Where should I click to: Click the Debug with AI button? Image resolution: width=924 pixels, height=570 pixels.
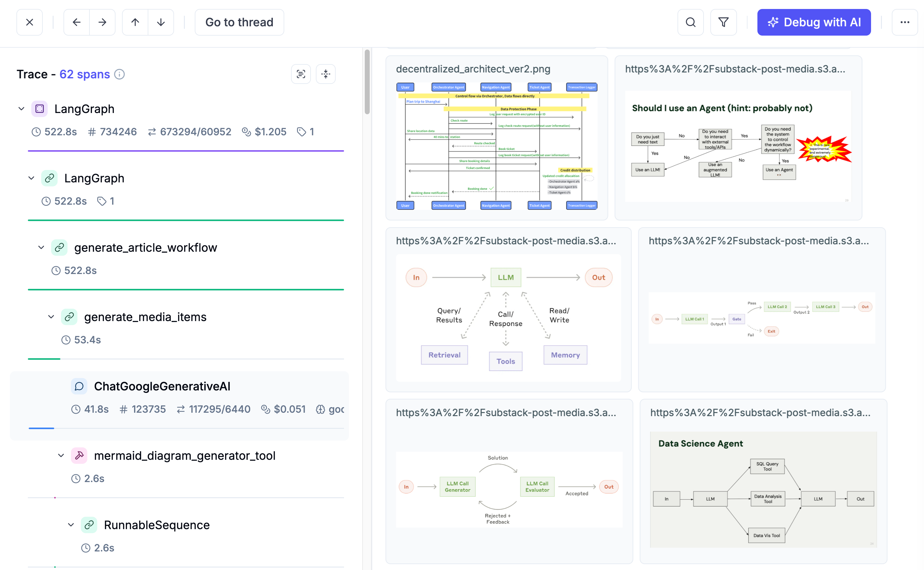pyautogui.click(x=813, y=22)
